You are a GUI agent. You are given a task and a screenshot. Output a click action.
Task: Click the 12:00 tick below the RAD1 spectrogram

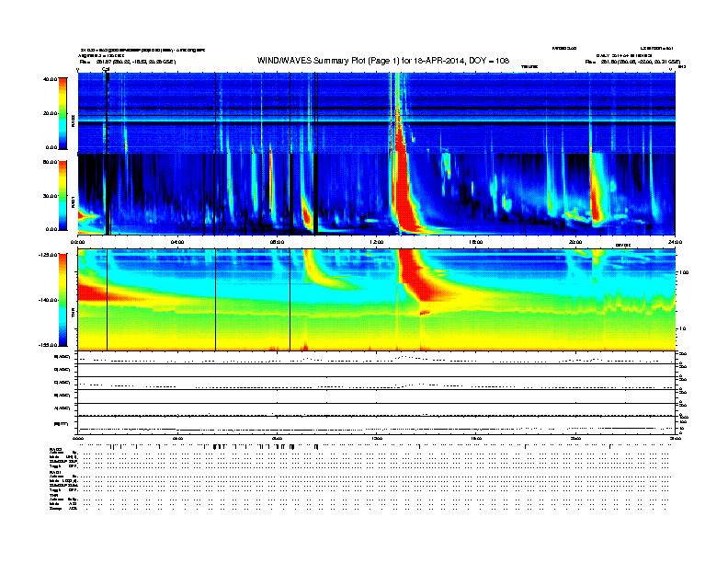[x=377, y=242]
